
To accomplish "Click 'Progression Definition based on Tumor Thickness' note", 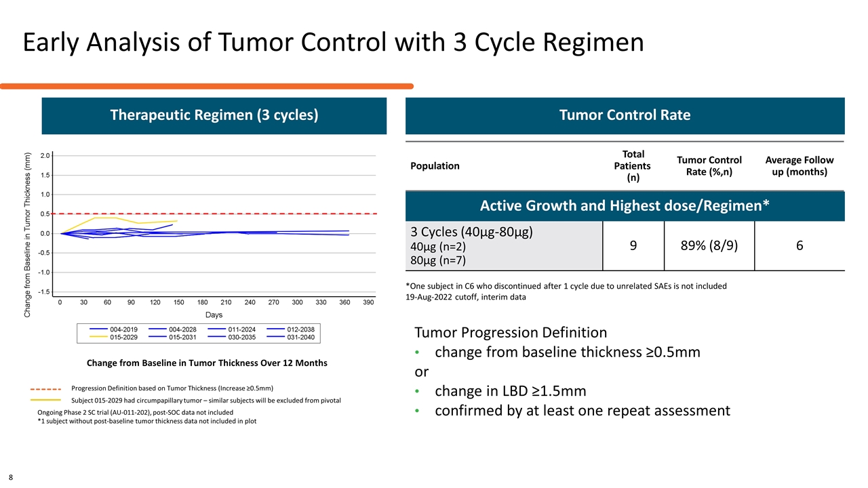I will click(x=172, y=388).
